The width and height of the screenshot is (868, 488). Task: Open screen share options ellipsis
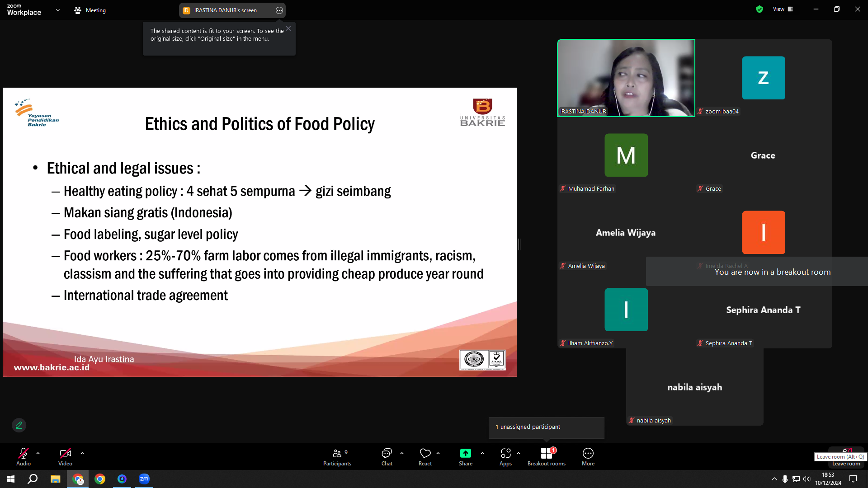point(279,10)
